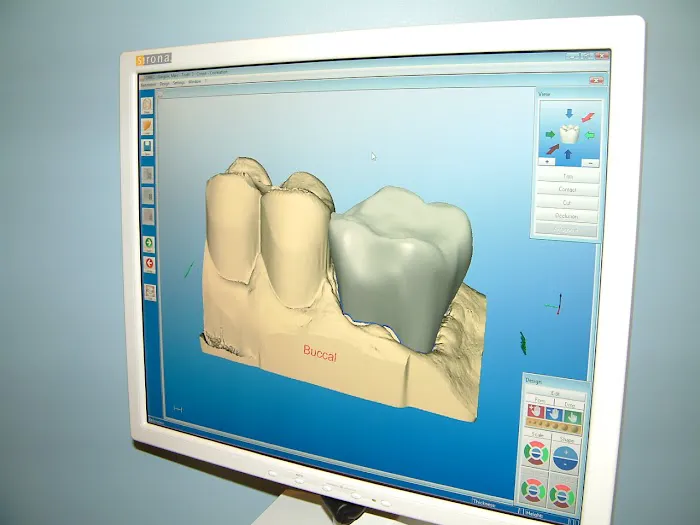Image resolution: width=700 pixels, height=525 pixels.
Task: Click the Edit button in Design panel
Action: [555, 393]
